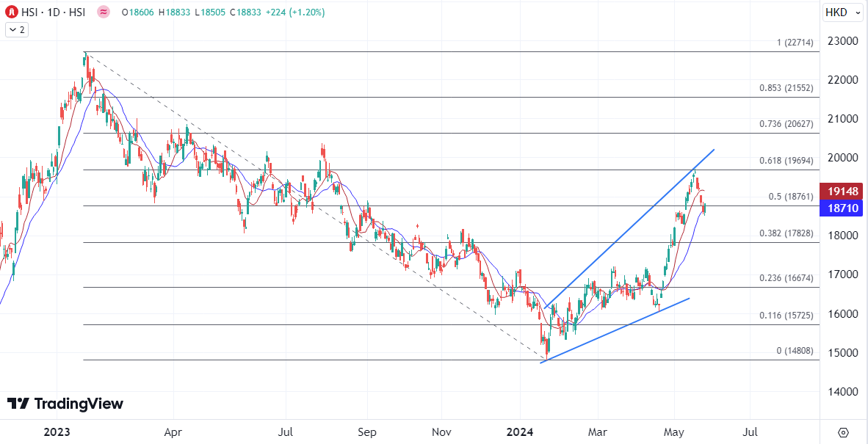Click the open value O18606 in header
Screen dimensions: 868x444
click(x=138, y=12)
